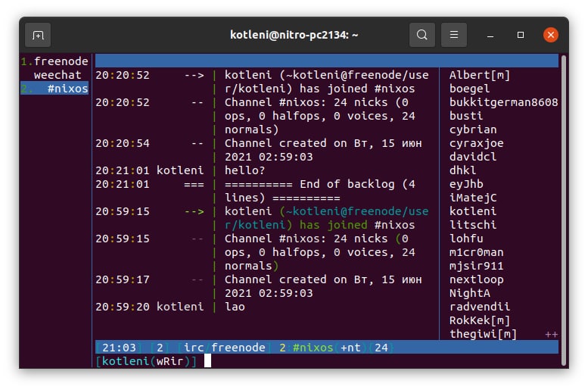Viewport: 588px width, 390px height.
Task: Click the 'End of backlog (4' line
Action: tap(320, 184)
